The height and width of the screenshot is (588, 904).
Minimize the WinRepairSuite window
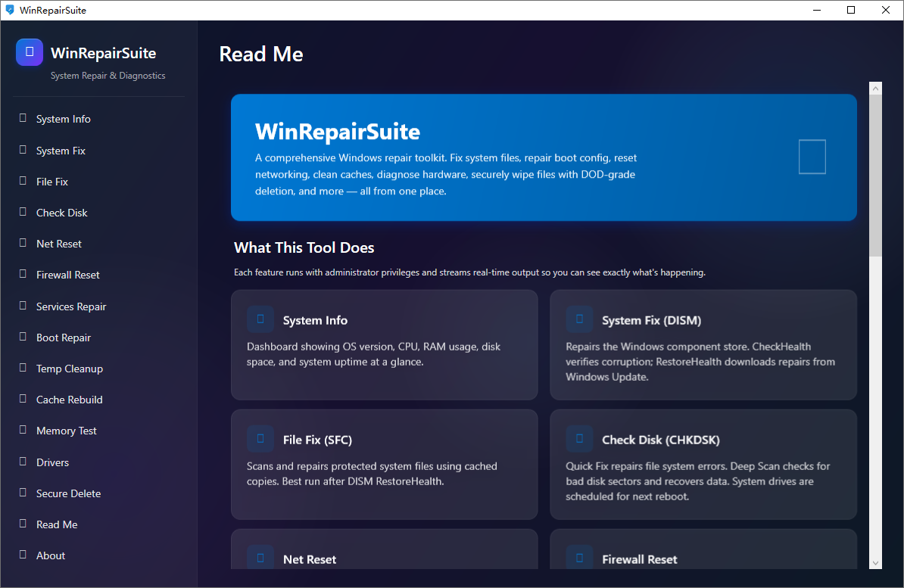816,10
